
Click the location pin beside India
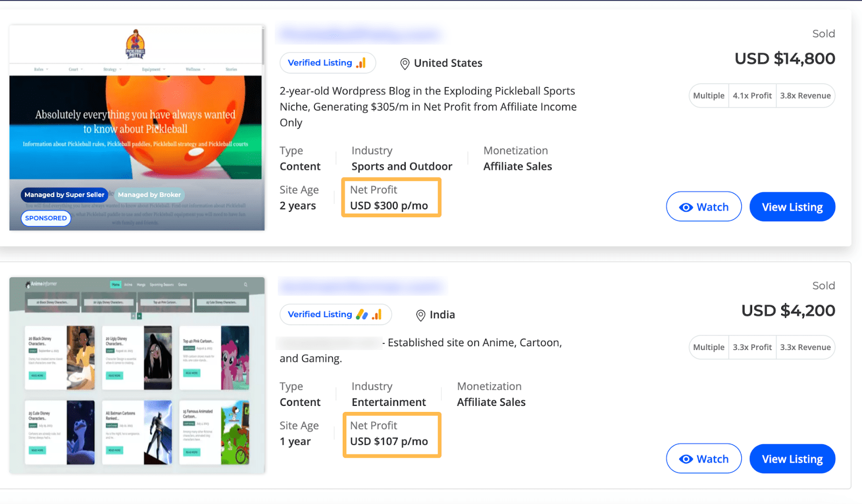pyautogui.click(x=421, y=316)
